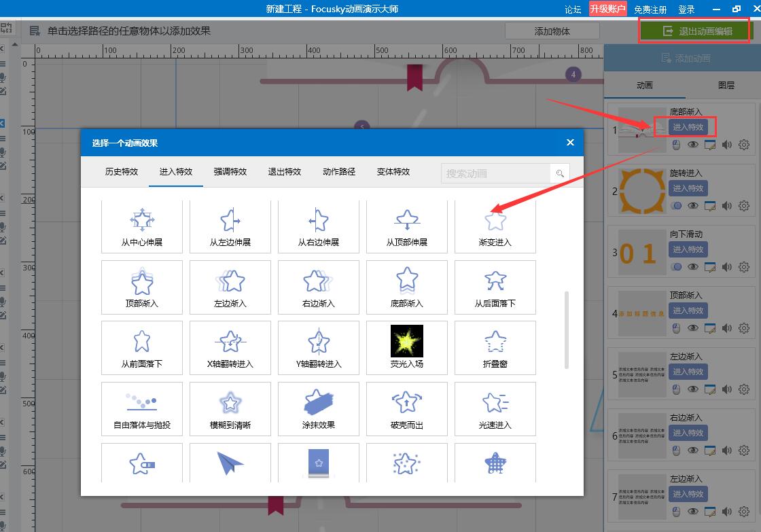Open the 图层 panel tab

point(726,86)
